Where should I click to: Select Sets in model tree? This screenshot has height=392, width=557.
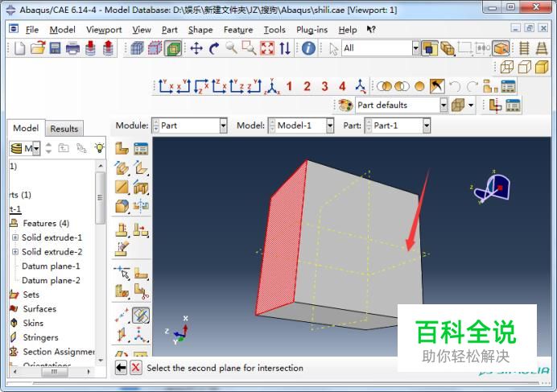[31, 295]
